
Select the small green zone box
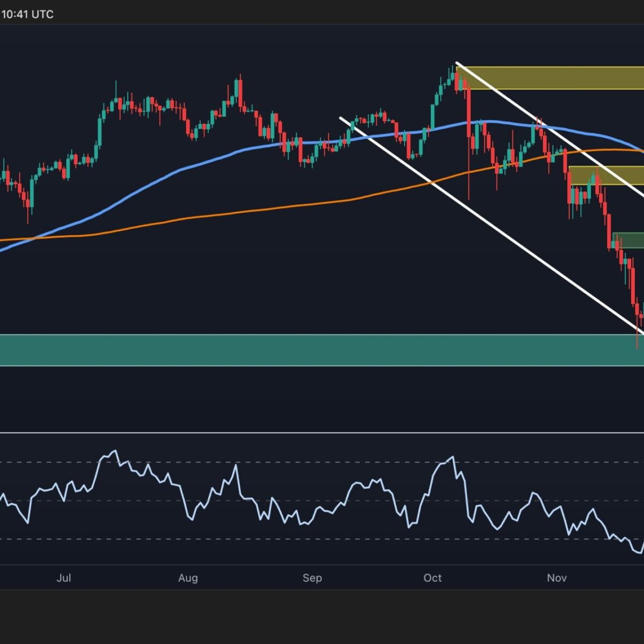click(628, 240)
